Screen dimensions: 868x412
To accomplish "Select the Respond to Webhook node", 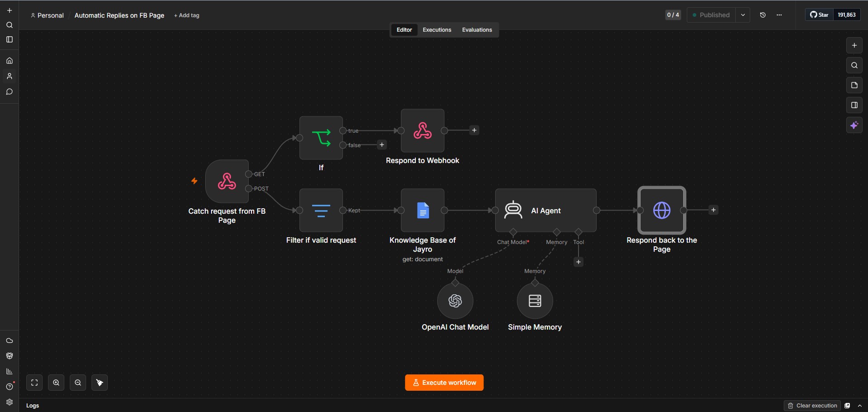I will point(423,130).
